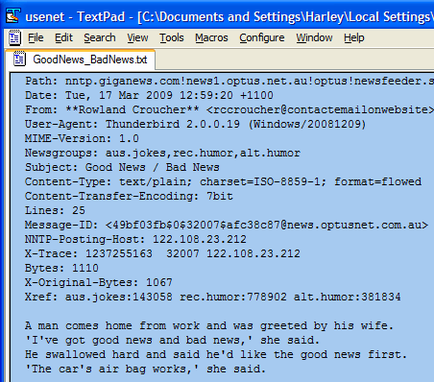
Task: Open the View menu
Action: (137, 38)
